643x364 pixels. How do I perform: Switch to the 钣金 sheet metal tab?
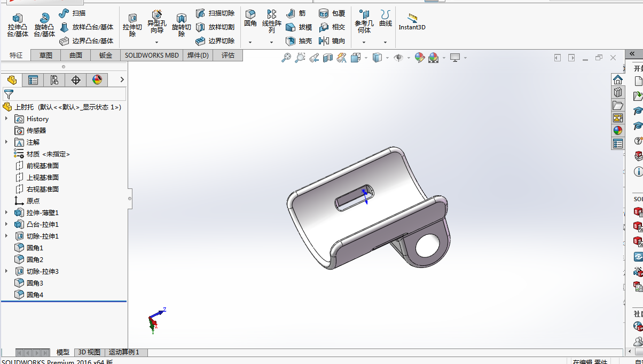[x=106, y=55]
